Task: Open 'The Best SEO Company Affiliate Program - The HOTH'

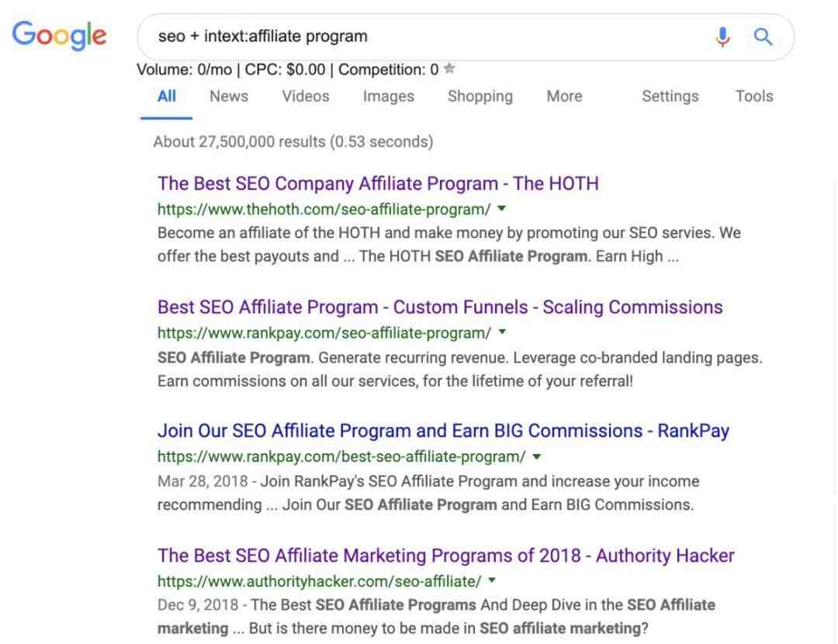Action: coord(378,183)
